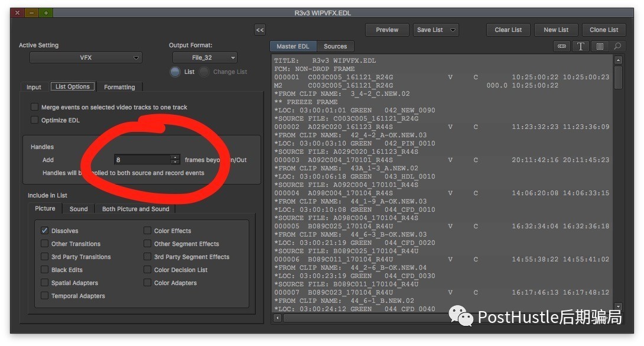The image size is (644, 346).
Task: Click the magnifying glass search icon
Action: [617, 46]
